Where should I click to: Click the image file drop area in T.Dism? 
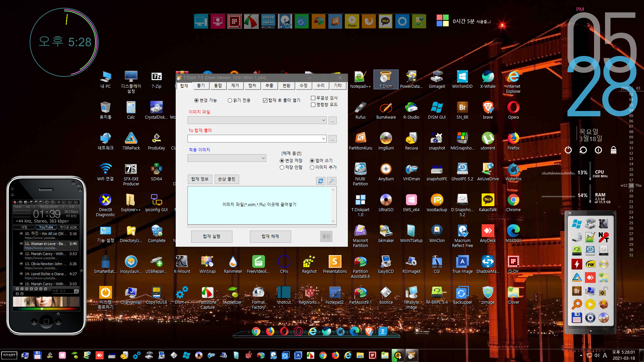(x=259, y=205)
